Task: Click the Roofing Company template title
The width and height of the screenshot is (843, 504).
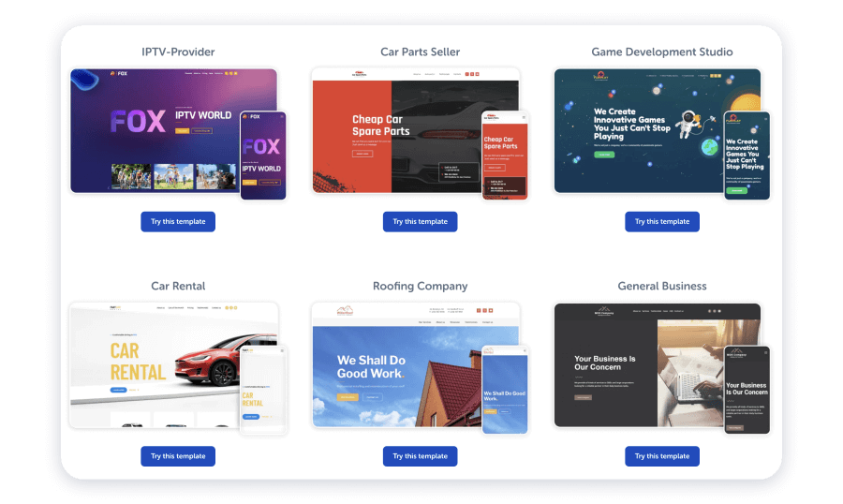Action: (420, 286)
